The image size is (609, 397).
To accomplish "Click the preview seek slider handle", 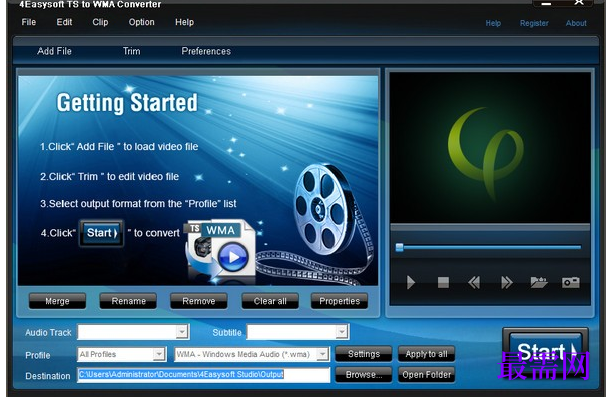I will [399, 247].
